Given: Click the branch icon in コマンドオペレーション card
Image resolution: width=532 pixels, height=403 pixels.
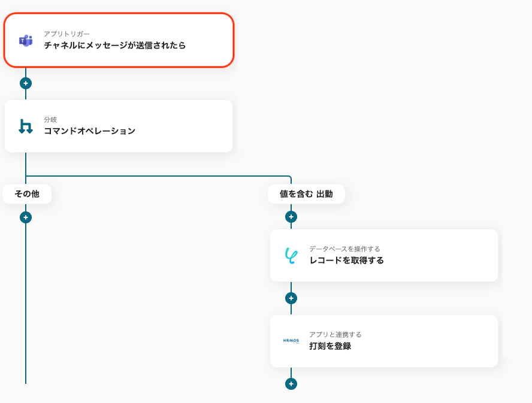Looking at the screenshot, I should click(26, 126).
